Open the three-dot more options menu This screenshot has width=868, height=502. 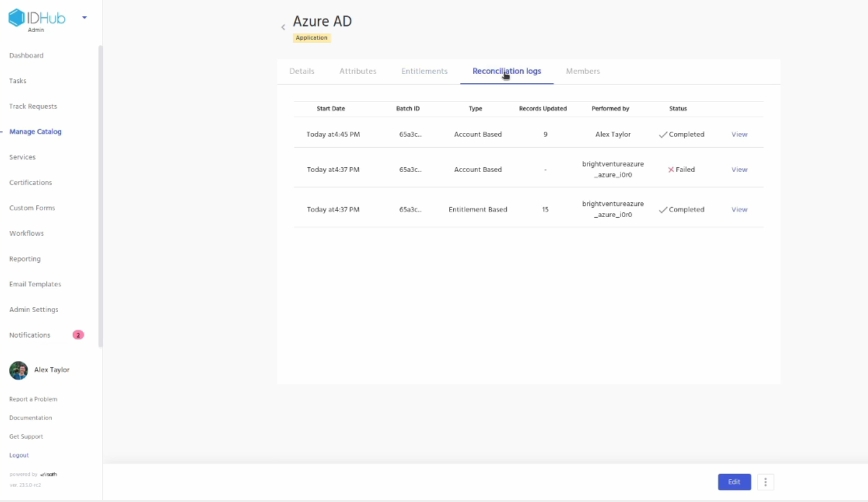click(765, 482)
